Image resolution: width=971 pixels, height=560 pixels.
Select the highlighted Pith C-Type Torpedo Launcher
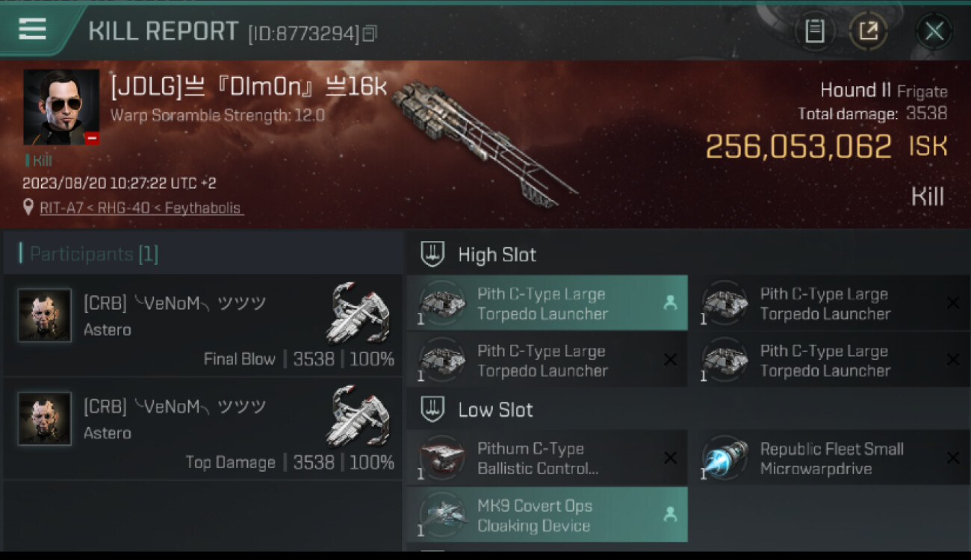tap(547, 303)
